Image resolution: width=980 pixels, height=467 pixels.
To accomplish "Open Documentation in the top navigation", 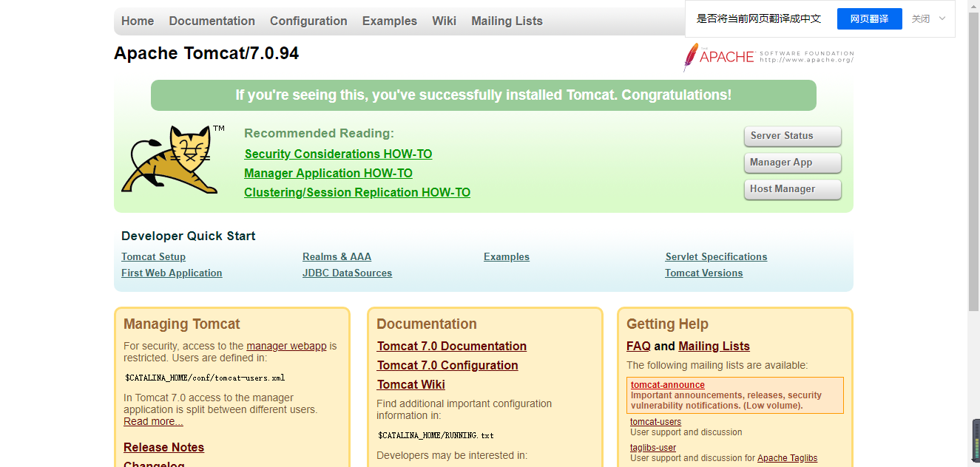I will pyautogui.click(x=212, y=21).
